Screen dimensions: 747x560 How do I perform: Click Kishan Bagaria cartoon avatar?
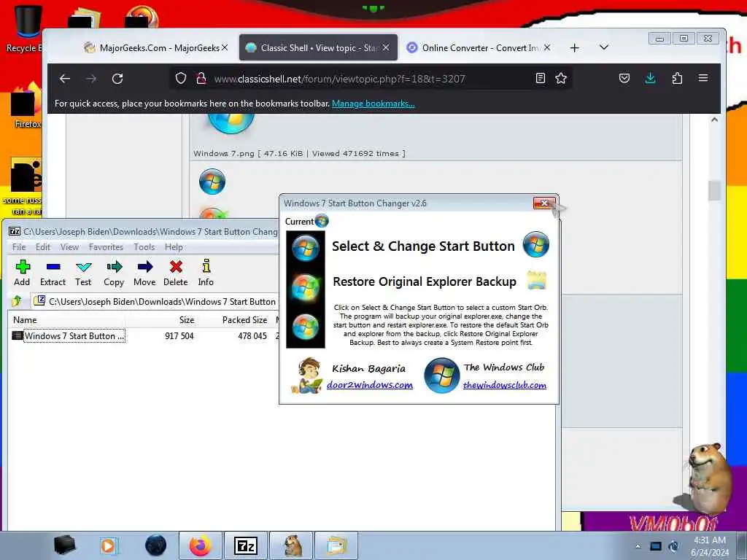pos(307,376)
